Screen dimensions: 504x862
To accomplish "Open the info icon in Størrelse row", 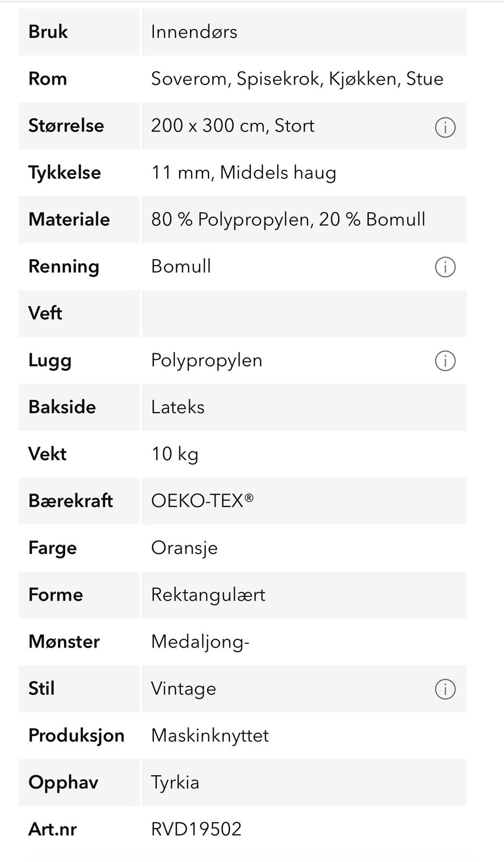I will [445, 128].
